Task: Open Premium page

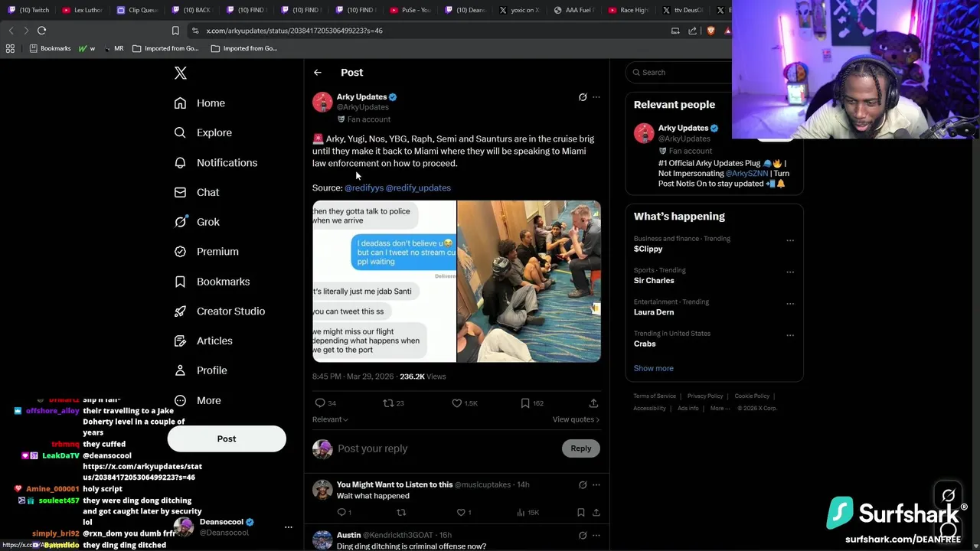Action: click(x=206, y=252)
